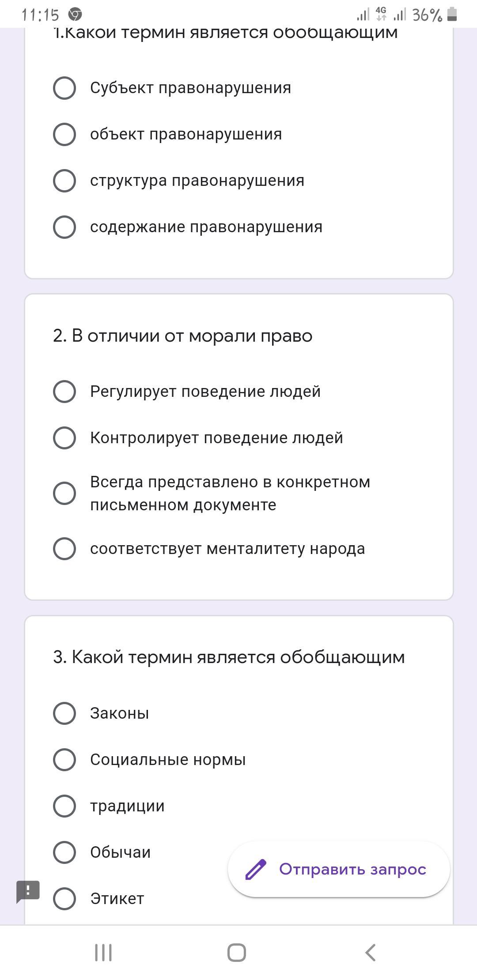
Task: Tap the pencil icon on the request button
Action: [x=256, y=869]
